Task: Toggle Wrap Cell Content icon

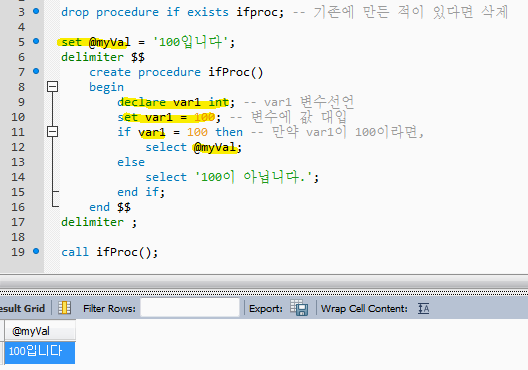Action: pyautogui.click(x=423, y=308)
